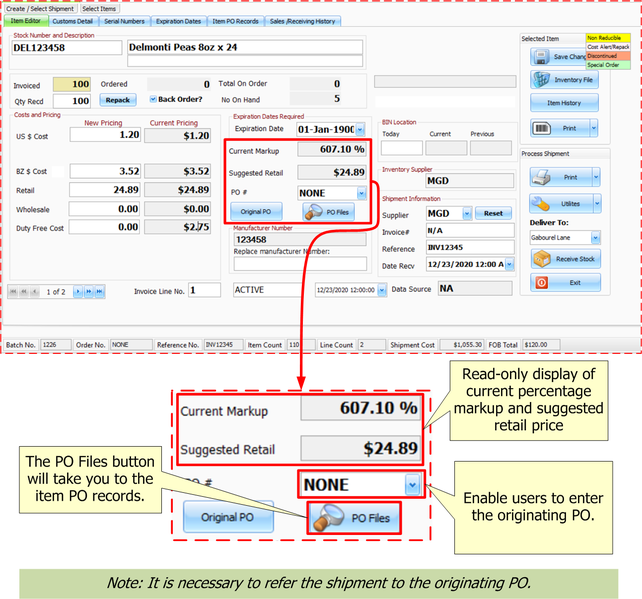The width and height of the screenshot is (642, 599).
Task: Open Inventory File button icon
Action: tap(541, 79)
